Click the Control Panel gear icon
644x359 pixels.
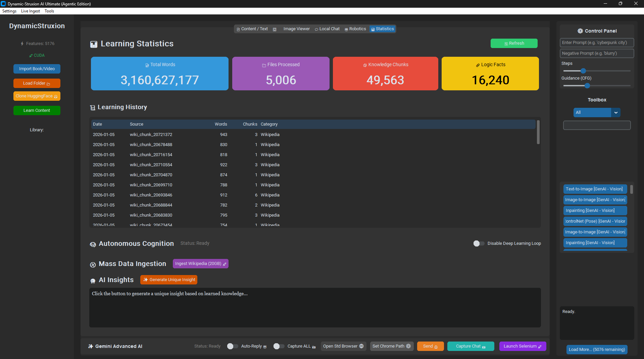click(580, 31)
